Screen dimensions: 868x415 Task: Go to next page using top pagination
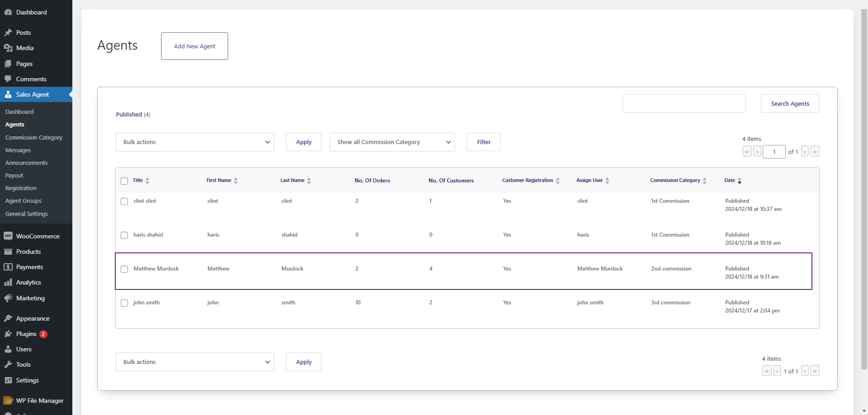click(805, 152)
